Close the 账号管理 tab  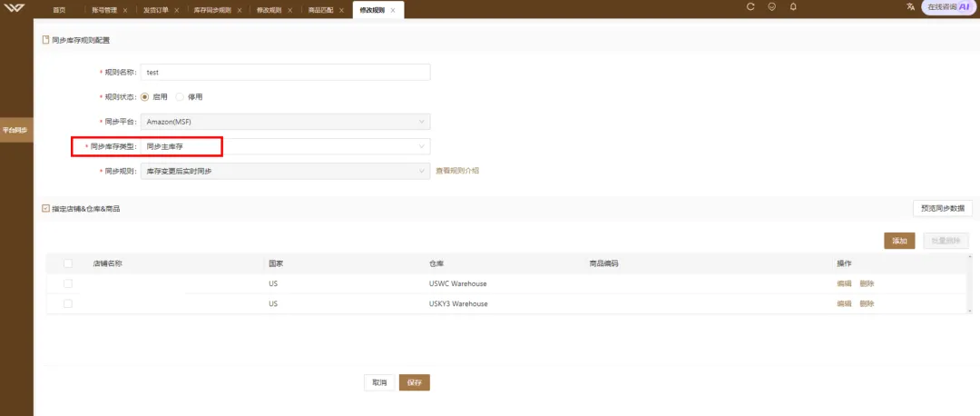125,11
